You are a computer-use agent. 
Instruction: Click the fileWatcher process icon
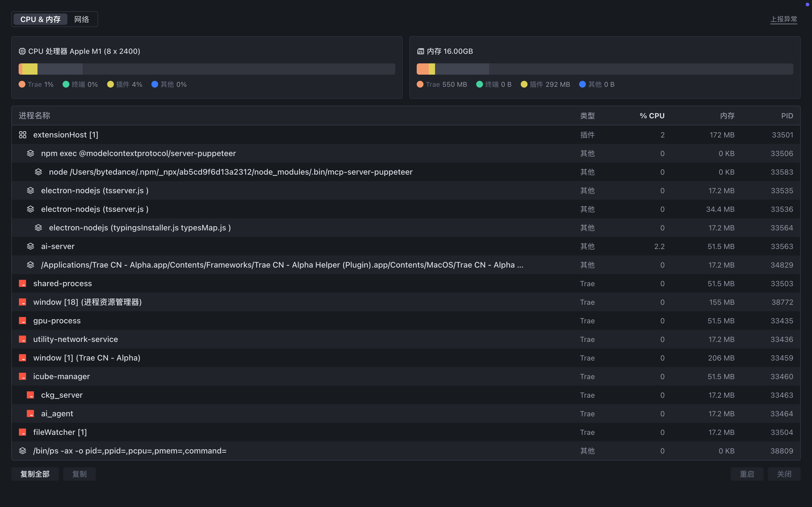tap(23, 433)
